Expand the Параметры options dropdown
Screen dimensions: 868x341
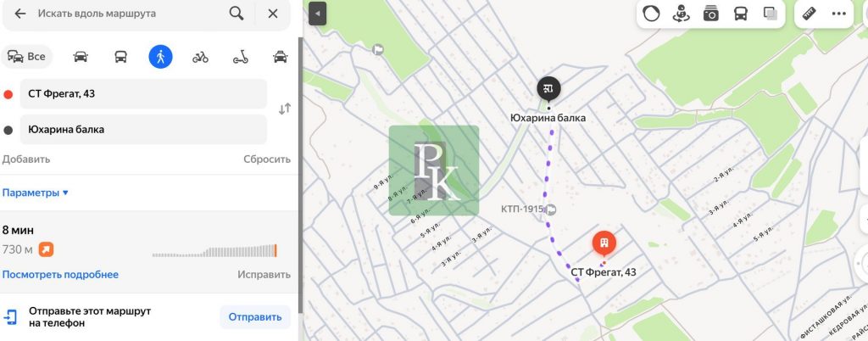pos(36,193)
